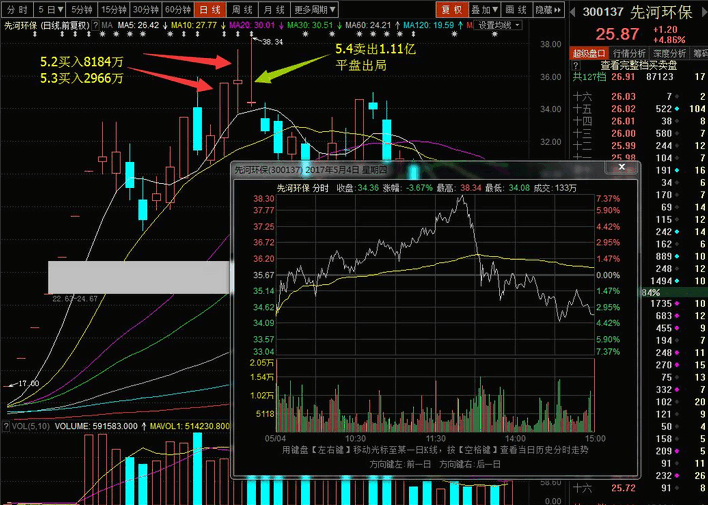Click VOLUME: 591583.000 readout
The width and height of the screenshot is (708, 505).
pyautogui.click(x=96, y=426)
